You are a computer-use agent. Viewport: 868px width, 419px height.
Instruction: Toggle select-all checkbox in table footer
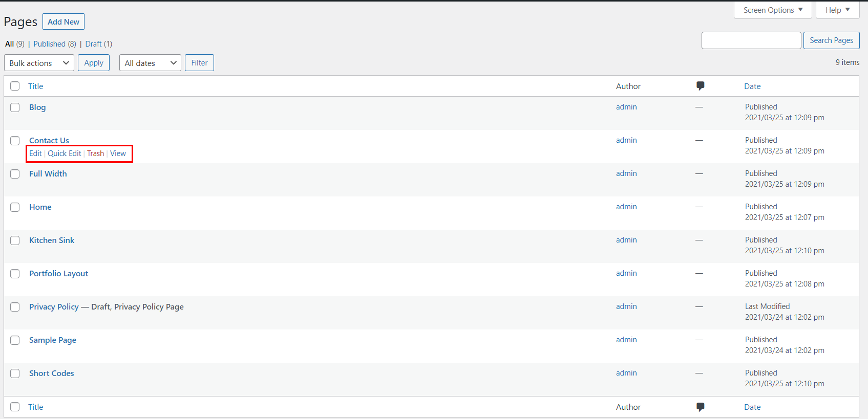pyautogui.click(x=15, y=407)
